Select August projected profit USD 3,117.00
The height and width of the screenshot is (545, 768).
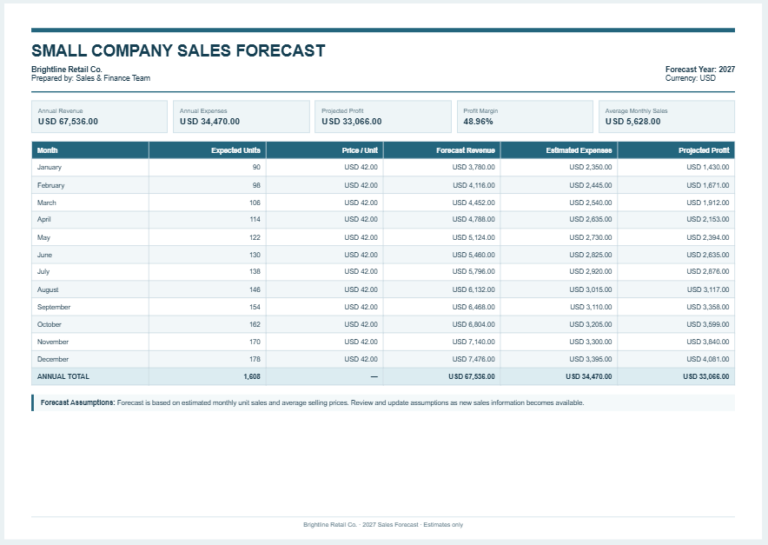[x=708, y=289]
